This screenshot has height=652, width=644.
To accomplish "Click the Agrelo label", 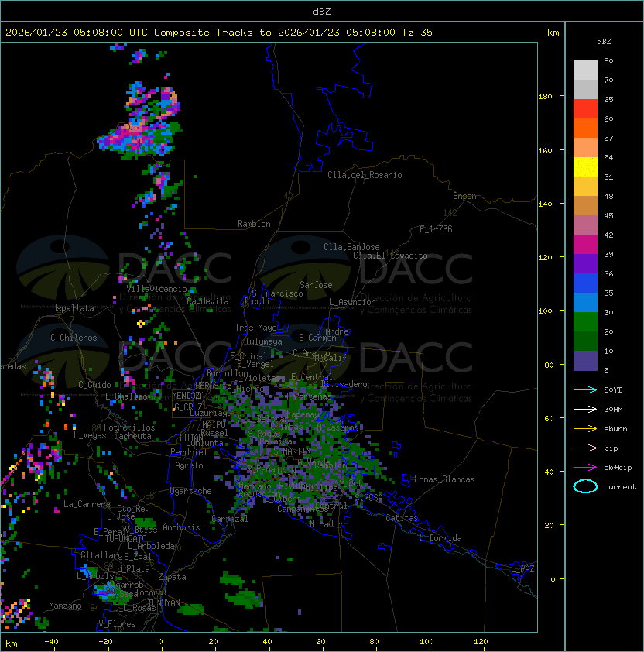I will click(x=189, y=465).
